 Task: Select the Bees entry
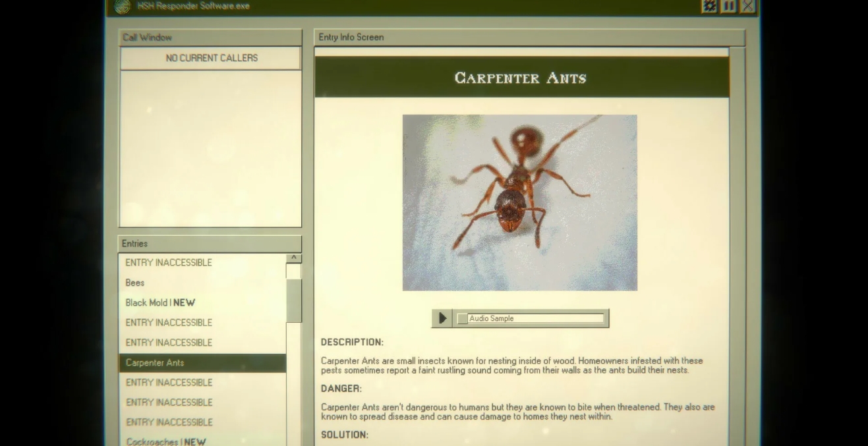click(x=135, y=283)
